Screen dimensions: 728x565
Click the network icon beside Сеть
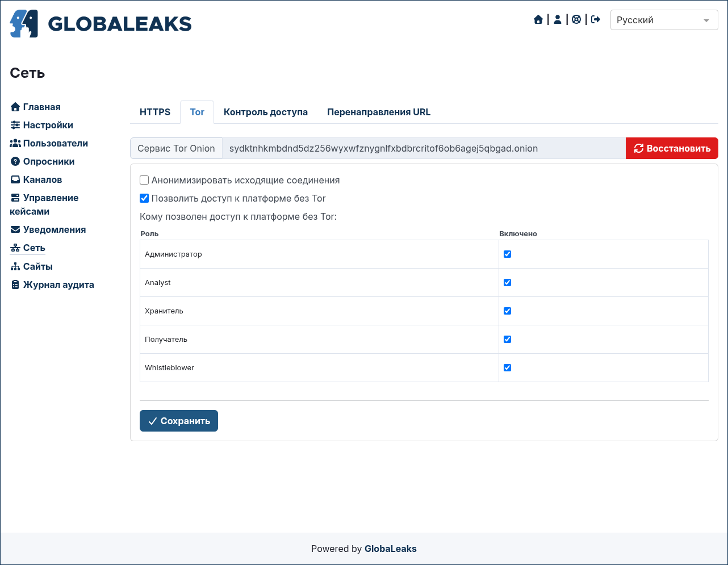tap(15, 248)
